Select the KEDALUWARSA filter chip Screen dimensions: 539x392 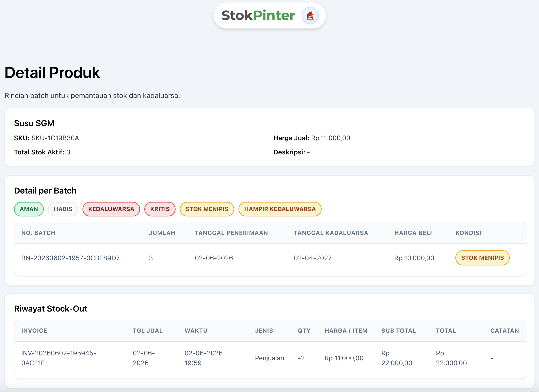point(111,209)
